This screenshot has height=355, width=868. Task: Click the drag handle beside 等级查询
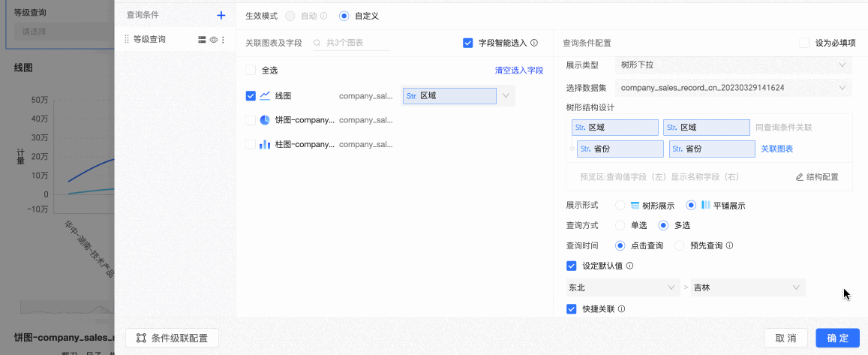127,39
